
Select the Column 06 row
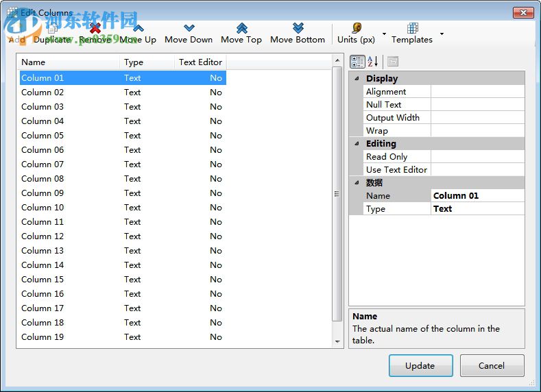(x=123, y=150)
